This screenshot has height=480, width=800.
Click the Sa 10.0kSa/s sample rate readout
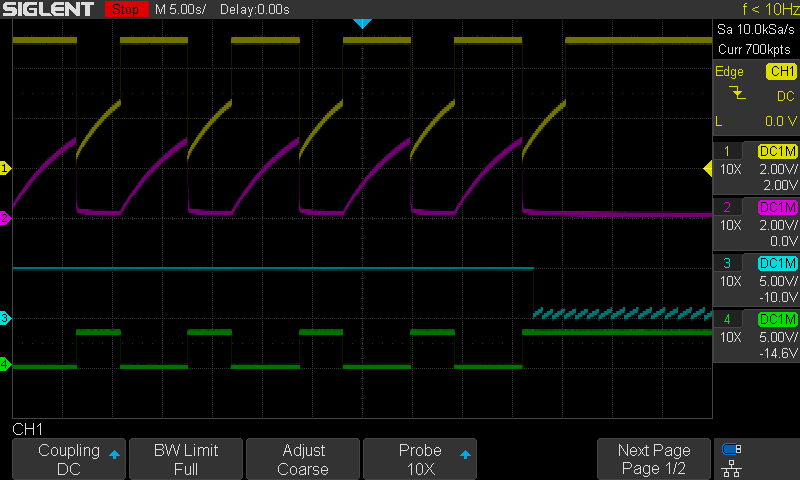(756, 29)
